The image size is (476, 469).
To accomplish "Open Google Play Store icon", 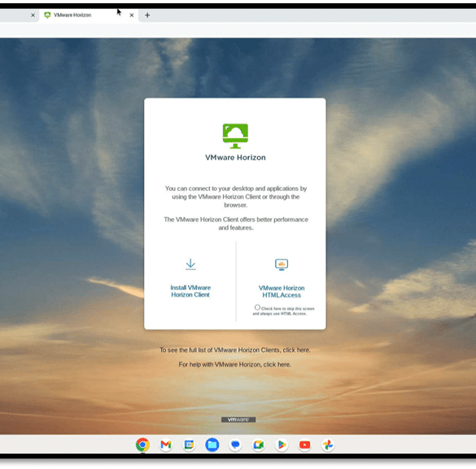I will coord(282,445).
